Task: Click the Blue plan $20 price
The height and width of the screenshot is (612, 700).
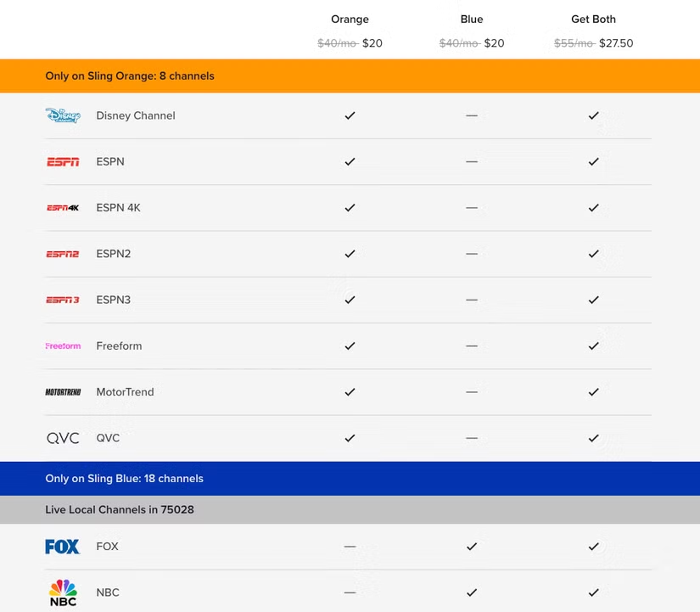Action: [494, 43]
